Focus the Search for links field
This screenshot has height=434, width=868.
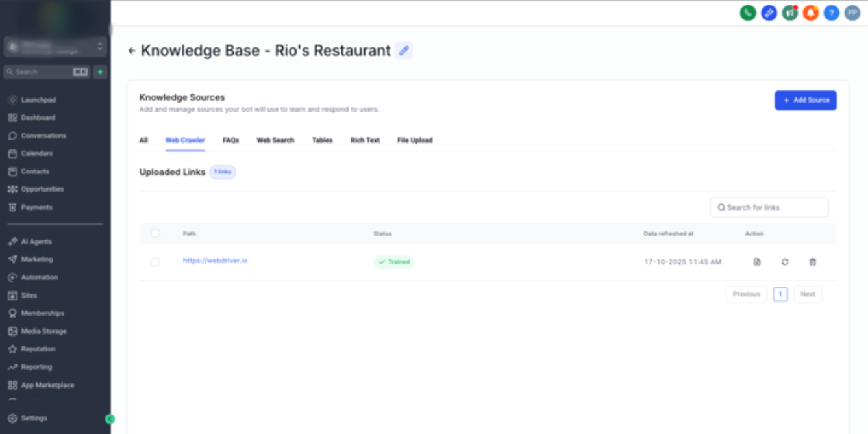point(769,207)
